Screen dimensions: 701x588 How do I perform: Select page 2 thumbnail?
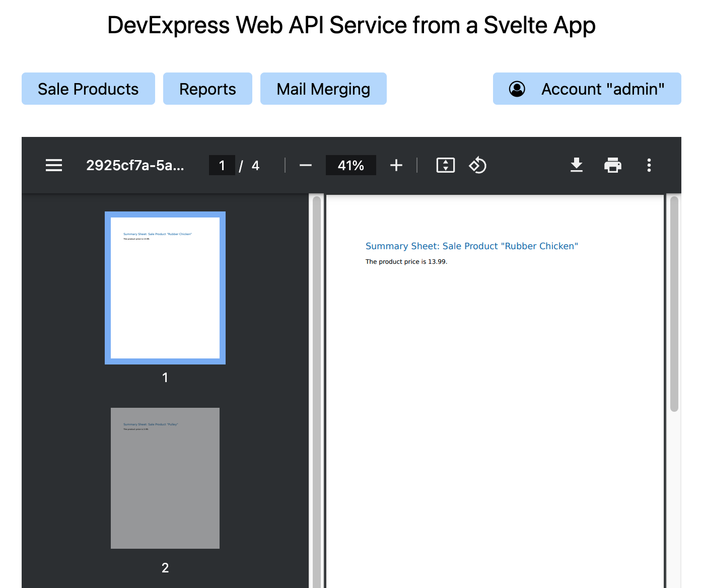tap(165, 478)
